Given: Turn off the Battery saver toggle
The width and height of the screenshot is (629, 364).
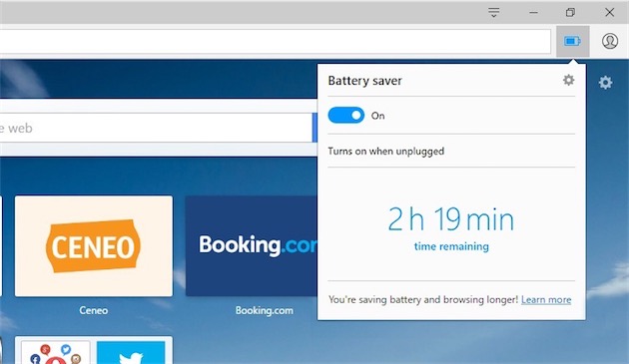Looking at the screenshot, I should [x=345, y=116].
